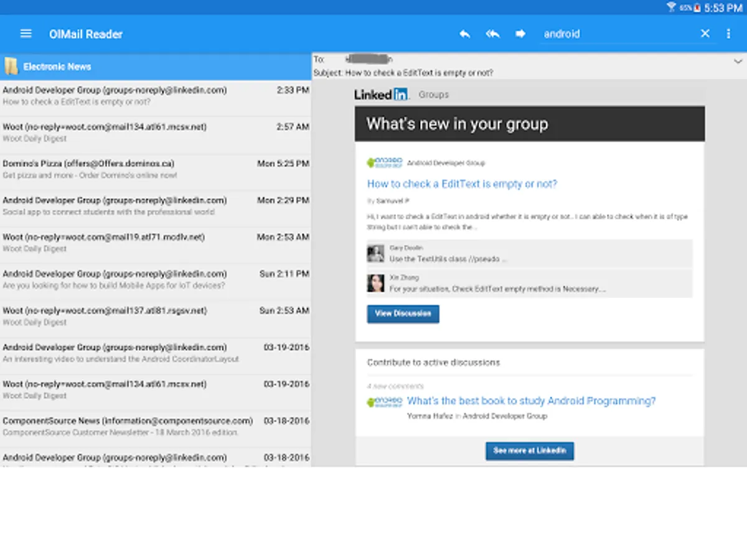Click Gary Doolin's profile photo
This screenshot has height=560, width=747.
click(x=375, y=253)
